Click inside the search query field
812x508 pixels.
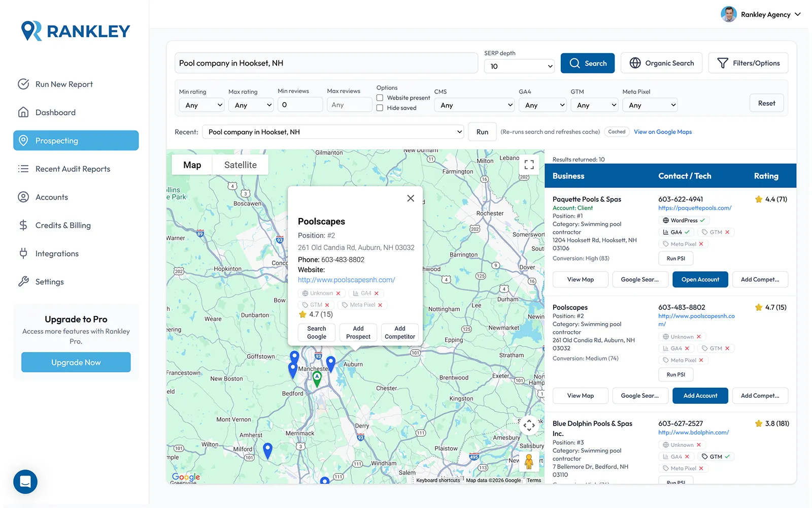click(326, 62)
